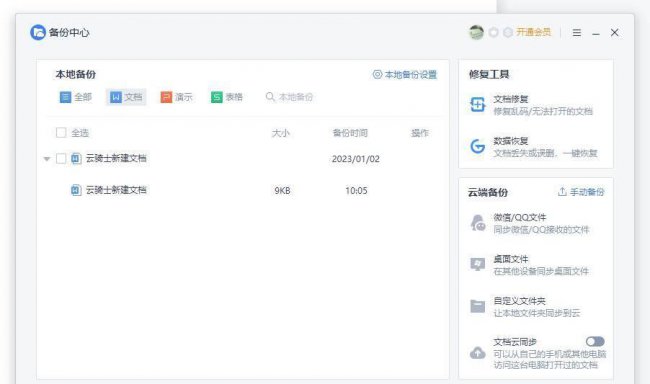Click the 同步微信/QQ接收的文件 description

coord(541,229)
